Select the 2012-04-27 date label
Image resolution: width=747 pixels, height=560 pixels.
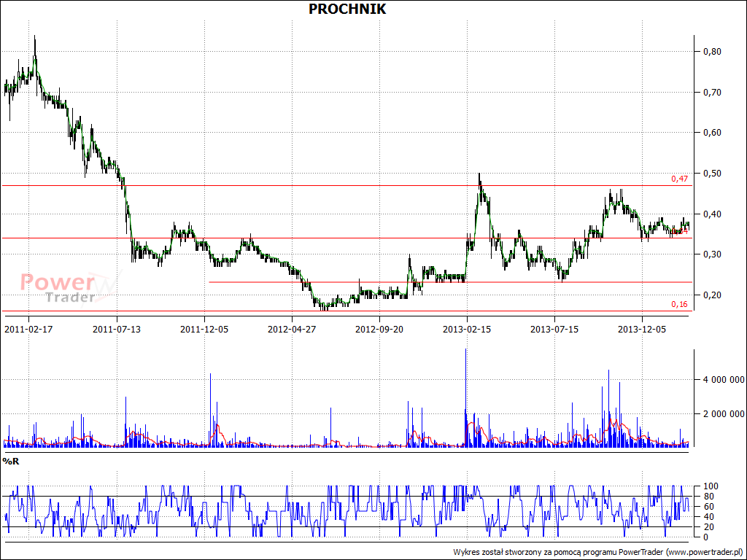click(292, 329)
